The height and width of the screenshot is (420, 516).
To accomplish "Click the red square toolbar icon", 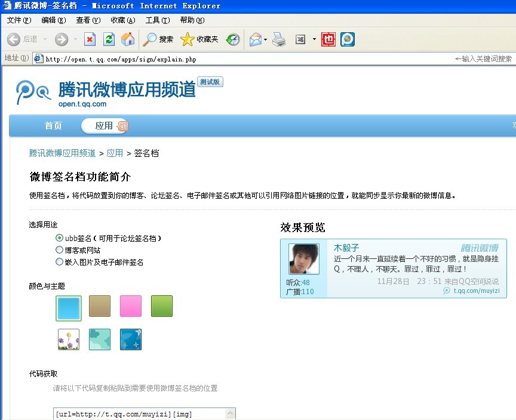I will 328,39.
